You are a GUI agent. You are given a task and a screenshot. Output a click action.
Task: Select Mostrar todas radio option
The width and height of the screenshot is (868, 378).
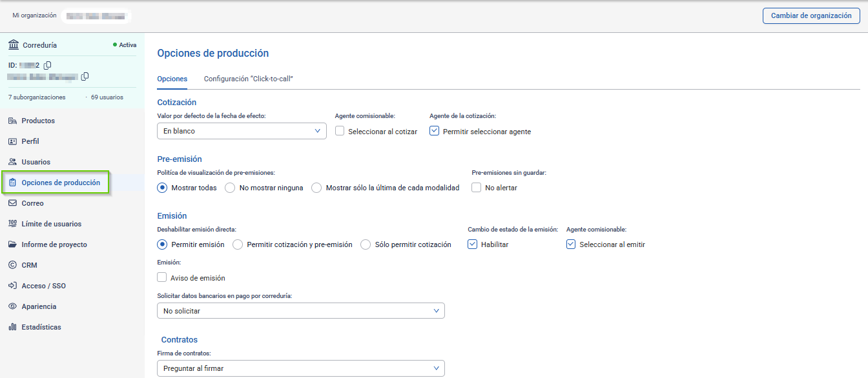point(163,188)
